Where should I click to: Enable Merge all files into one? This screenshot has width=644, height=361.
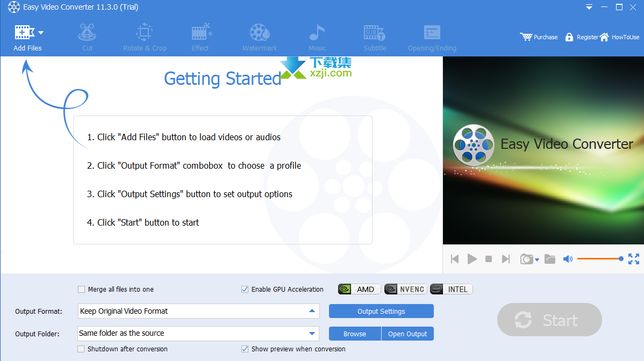pos(81,289)
